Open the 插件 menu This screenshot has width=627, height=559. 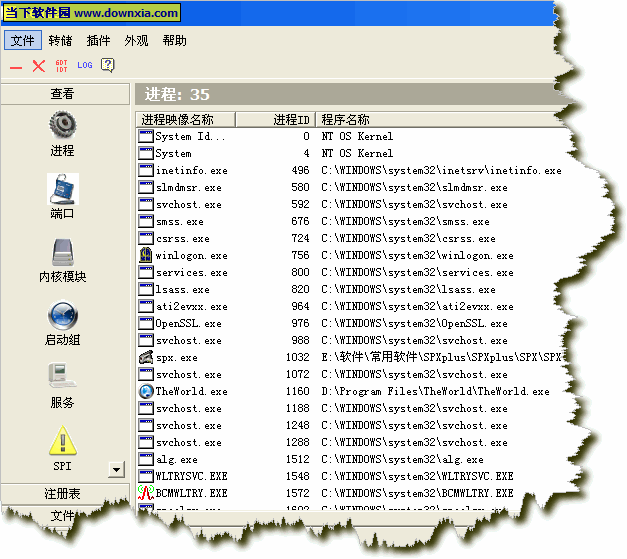[x=98, y=40]
